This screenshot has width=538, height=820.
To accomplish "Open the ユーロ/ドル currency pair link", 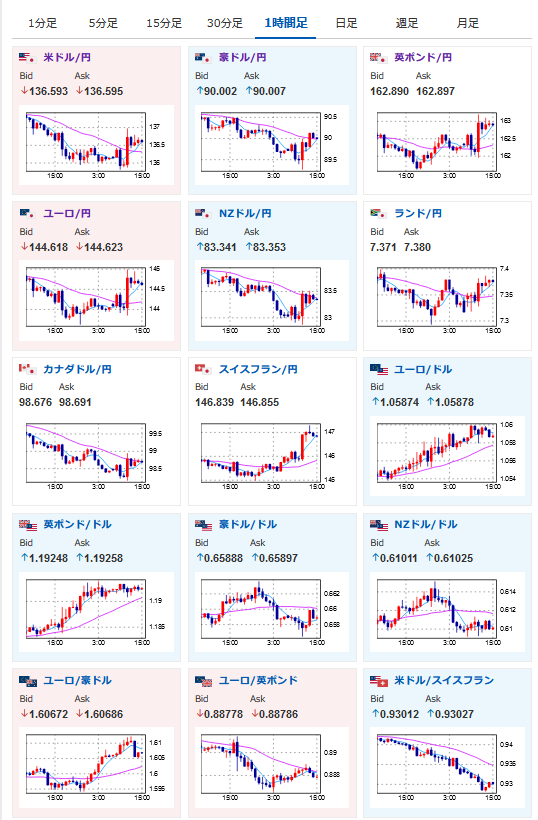I will coord(422,369).
